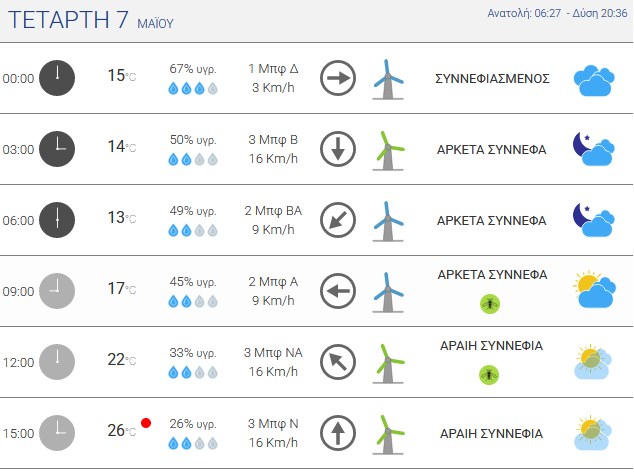Screen dimensions: 634x472
Task: Click the west-pointing wind arrow at 09:00
Action: click(x=338, y=291)
